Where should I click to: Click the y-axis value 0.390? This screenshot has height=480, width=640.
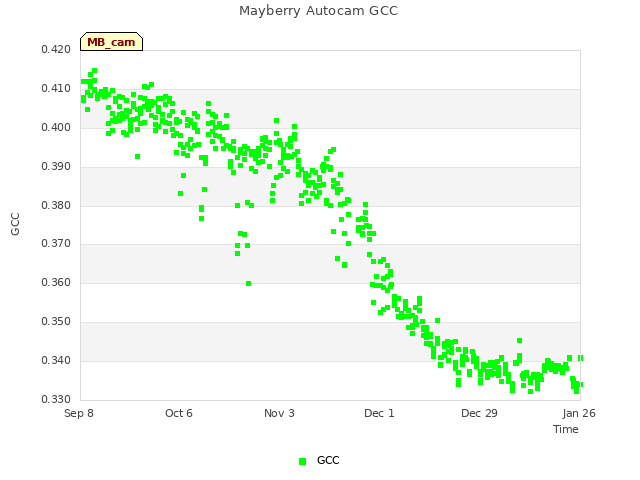(56, 167)
